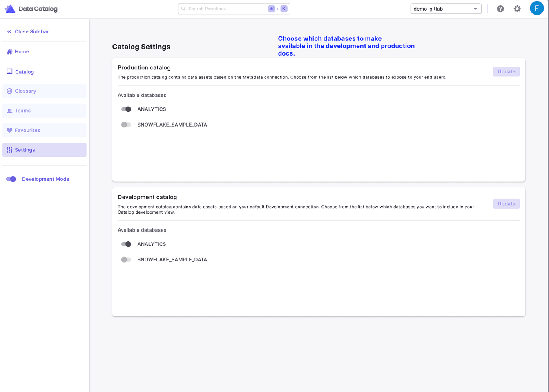Screen dimensions: 549x392
Task: Click the Settings sliders icon in sidebar
Action: [x=9, y=150]
